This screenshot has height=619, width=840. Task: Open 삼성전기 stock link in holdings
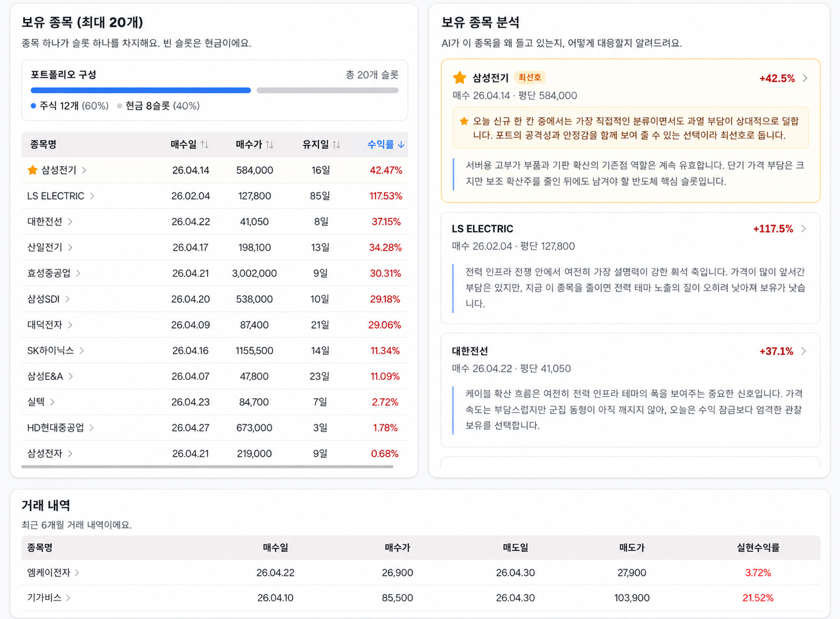pyautogui.click(x=59, y=170)
